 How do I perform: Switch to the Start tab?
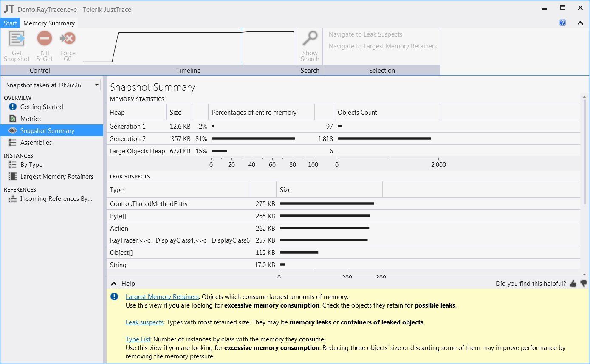pos(10,23)
